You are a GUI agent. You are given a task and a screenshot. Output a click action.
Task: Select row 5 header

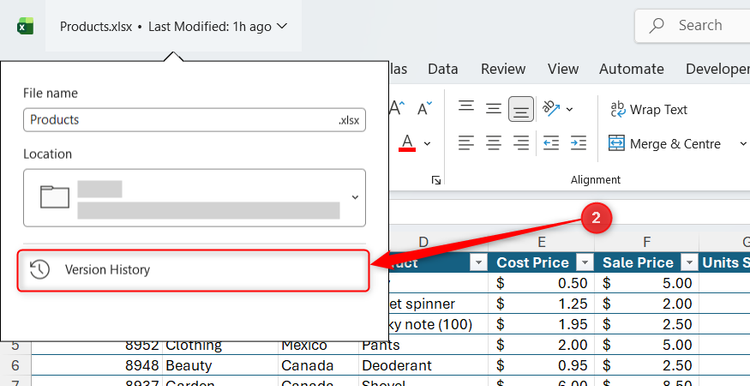point(15,345)
